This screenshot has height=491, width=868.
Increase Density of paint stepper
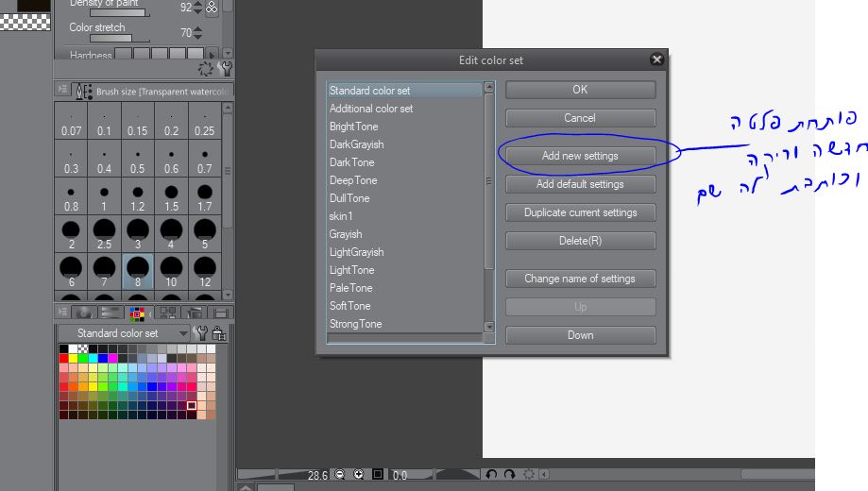(x=198, y=4)
